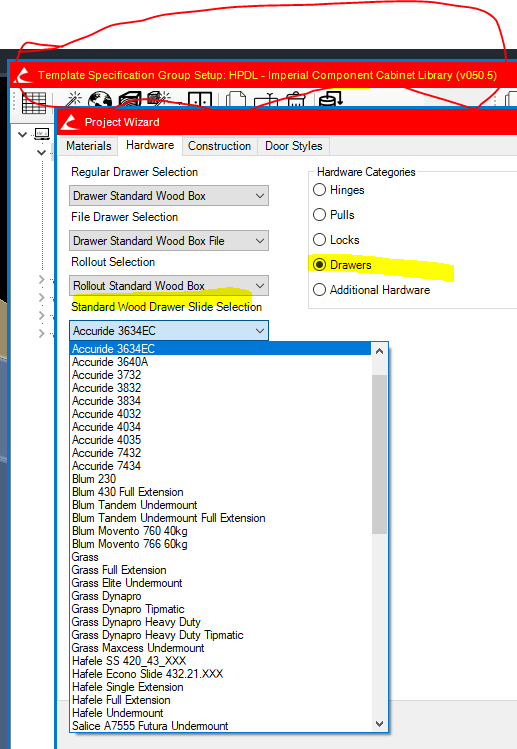
Task: Pick Blum Tandem Undermount option
Action: pos(220,505)
